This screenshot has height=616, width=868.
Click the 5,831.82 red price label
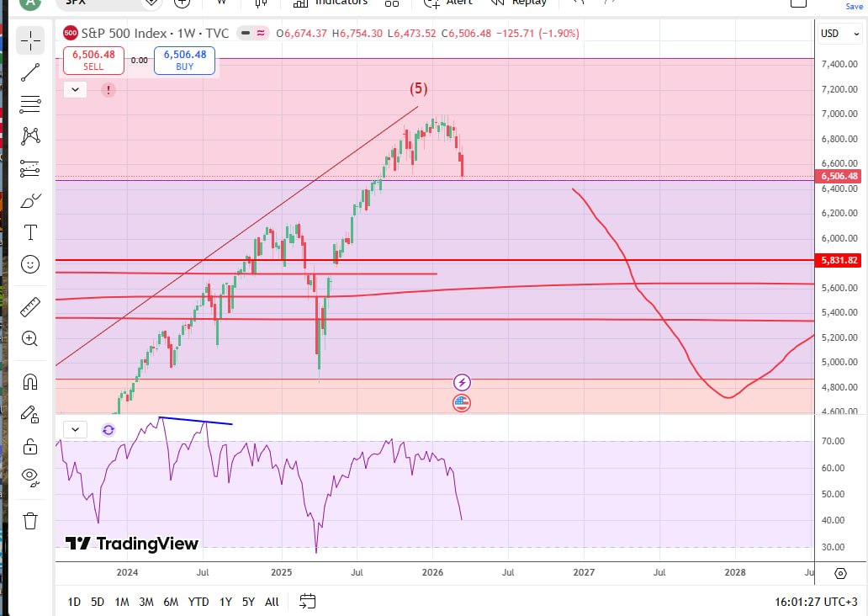(838, 260)
